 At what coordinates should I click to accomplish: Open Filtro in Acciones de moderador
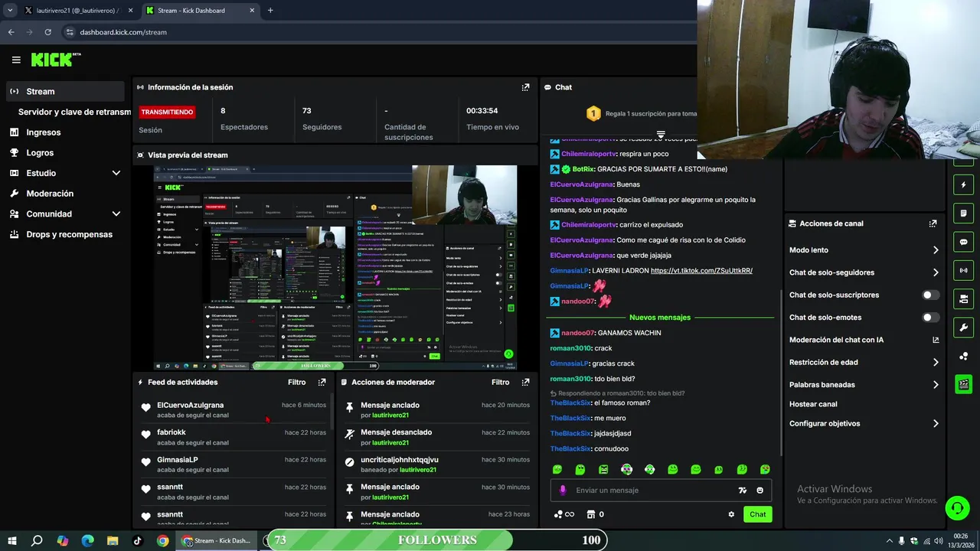click(x=500, y=382)
